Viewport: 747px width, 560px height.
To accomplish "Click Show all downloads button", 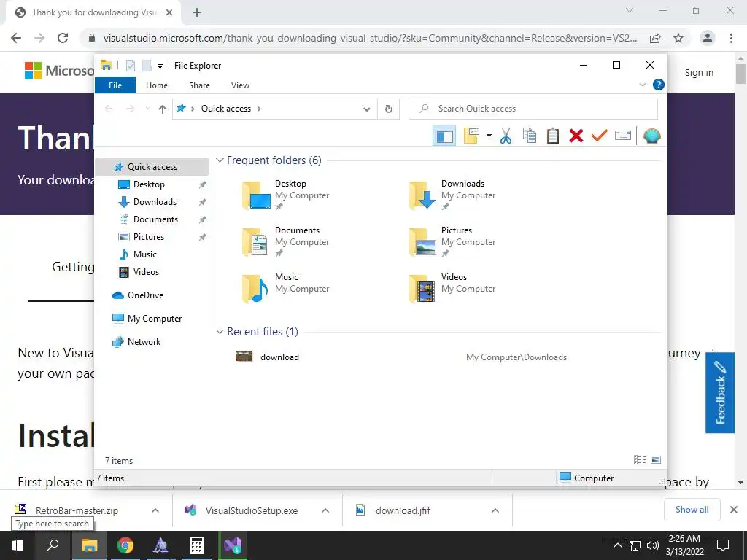I will coord(692,510).
